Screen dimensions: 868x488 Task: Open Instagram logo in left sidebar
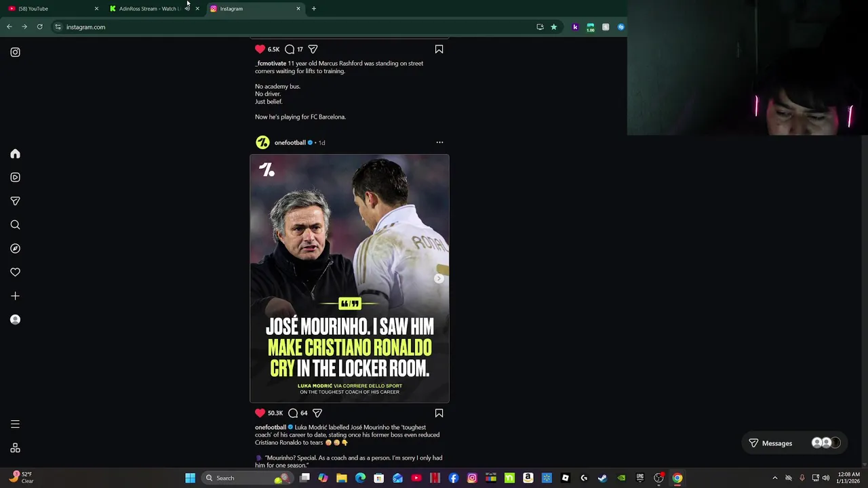point(15,52)
